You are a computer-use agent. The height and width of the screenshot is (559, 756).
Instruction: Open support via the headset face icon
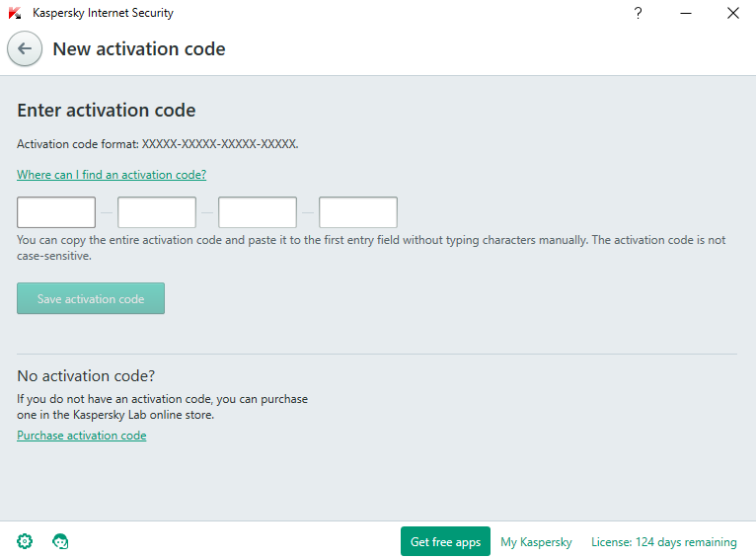click(60, 541)
